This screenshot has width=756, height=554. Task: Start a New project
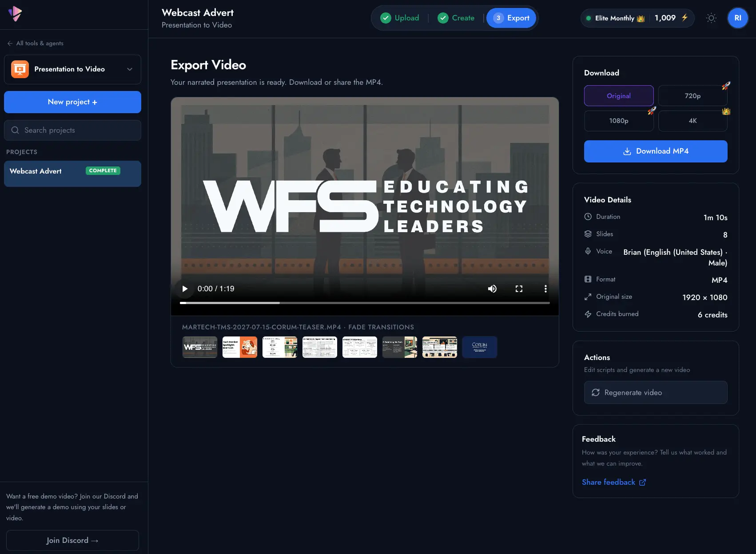[72, 102]
